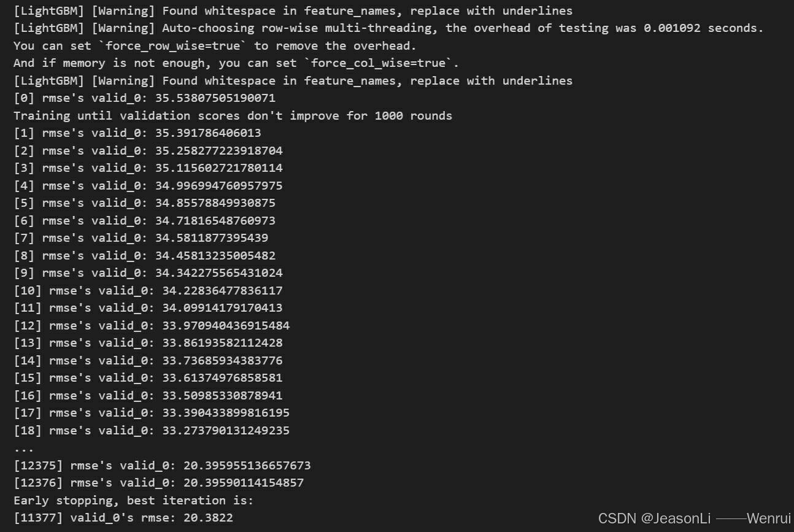Click the iteration [15] rmse output line
Image resolution: width=794 pixels, height=532 pixels.
pyautogui.click(x=148, y=378)
